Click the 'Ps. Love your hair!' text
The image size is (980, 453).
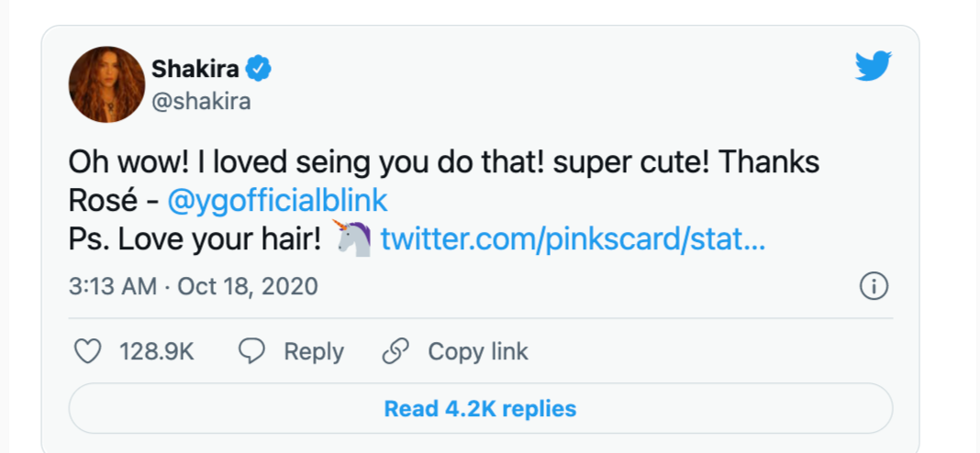coord(195,239)
